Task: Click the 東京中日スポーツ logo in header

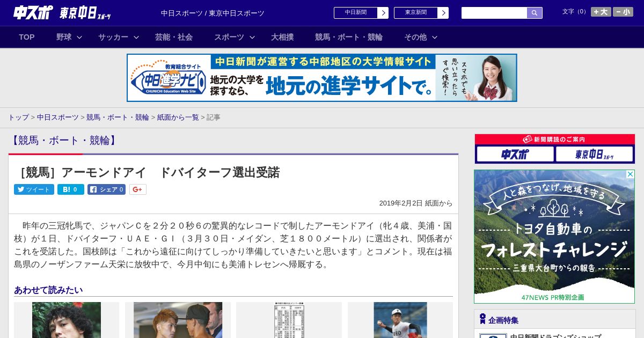Action: tap(85, 13)
